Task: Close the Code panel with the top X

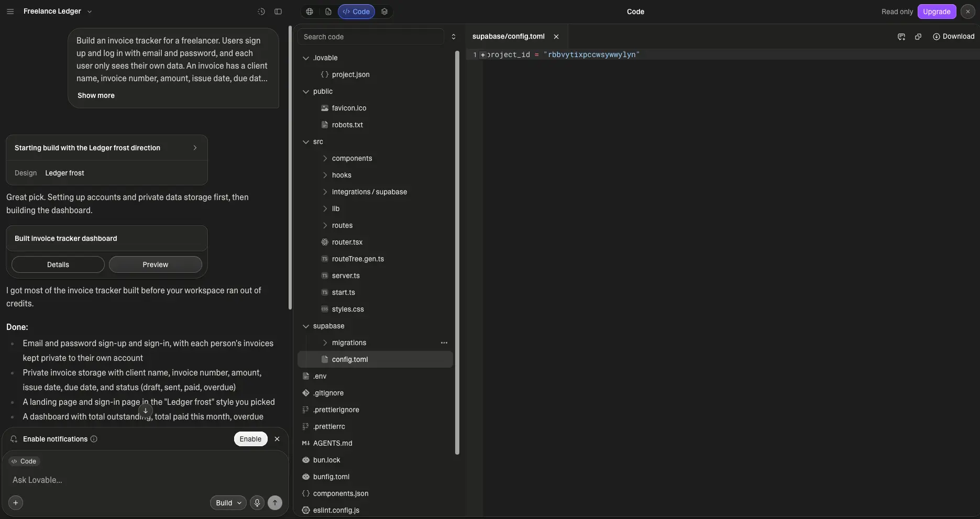Action: pos(968,12)
